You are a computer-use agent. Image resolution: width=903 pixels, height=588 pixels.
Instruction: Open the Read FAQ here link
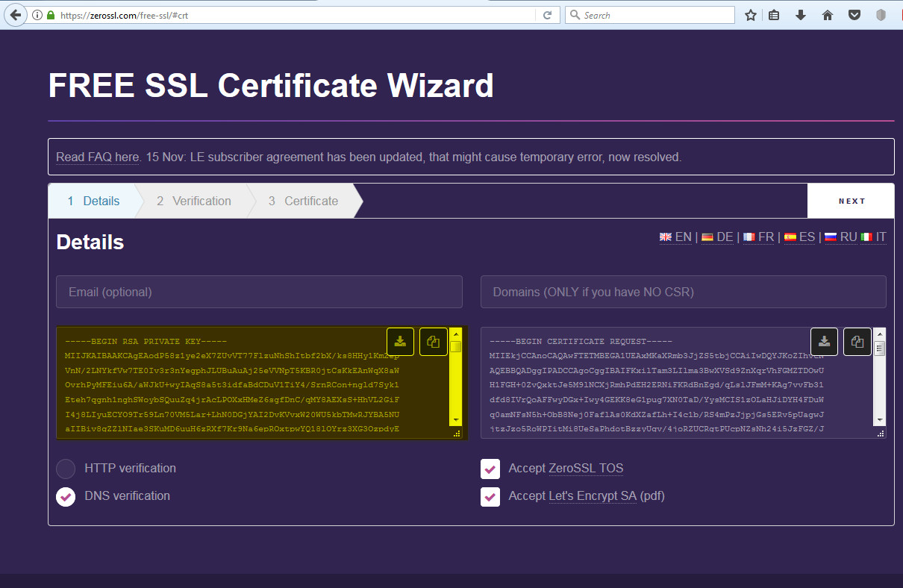[x=98, y=157]
